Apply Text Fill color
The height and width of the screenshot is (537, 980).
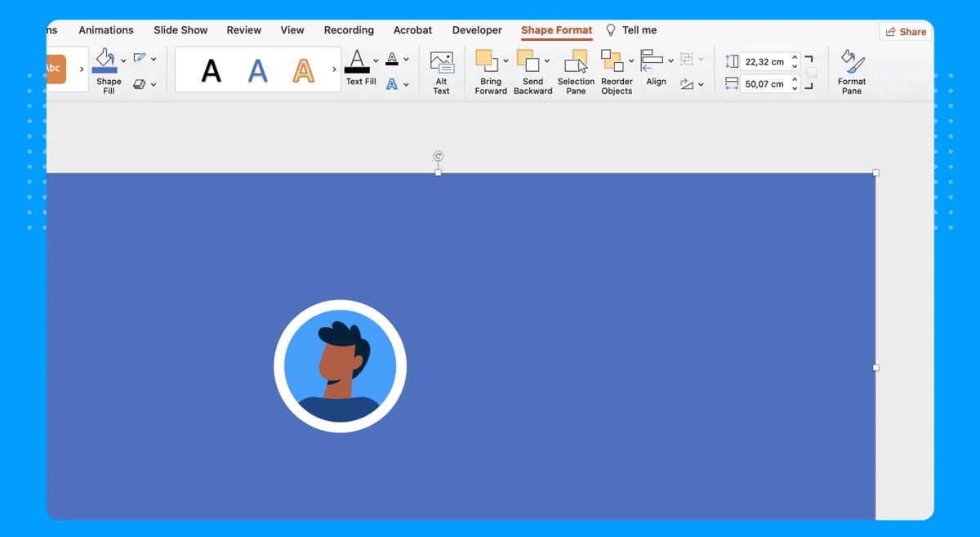357,61
